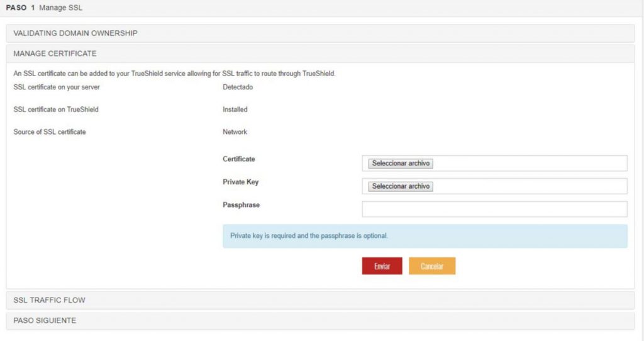Click the Private Key field label
The image size is (644, 341).
click(240, 182)
